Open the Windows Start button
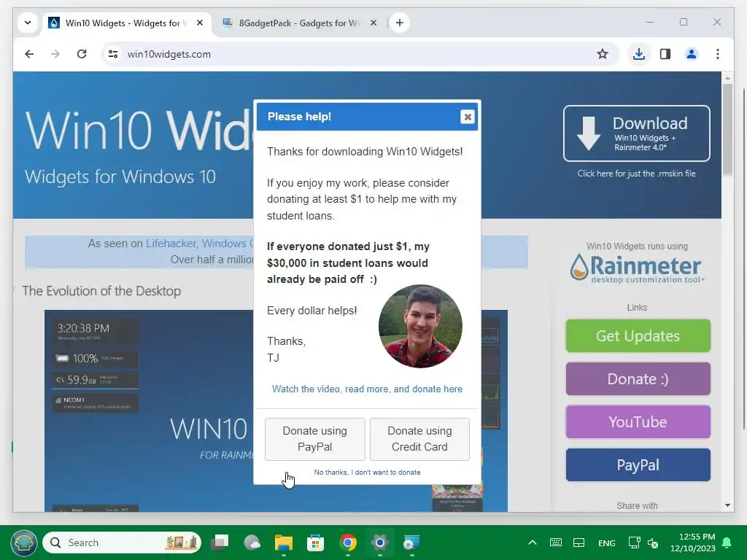Image resolution: width=747 pixels, height=560 pixels. 24,542
